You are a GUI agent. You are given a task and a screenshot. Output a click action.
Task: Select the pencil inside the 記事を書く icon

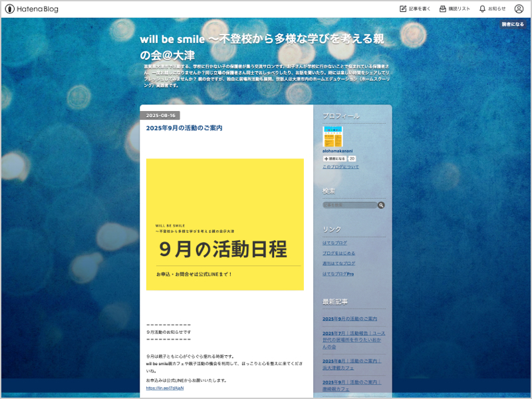(x=404, y=9)
